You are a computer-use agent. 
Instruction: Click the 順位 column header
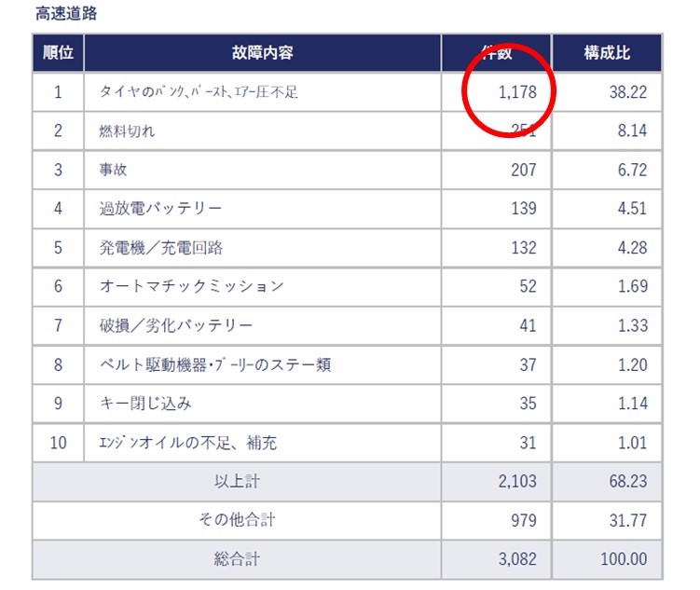click(x=58, y=53)
